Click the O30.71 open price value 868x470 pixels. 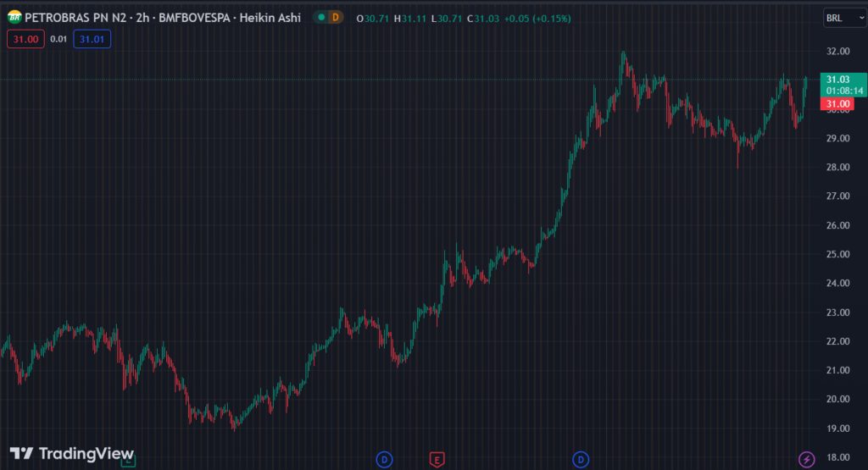[x=373, y=19]
